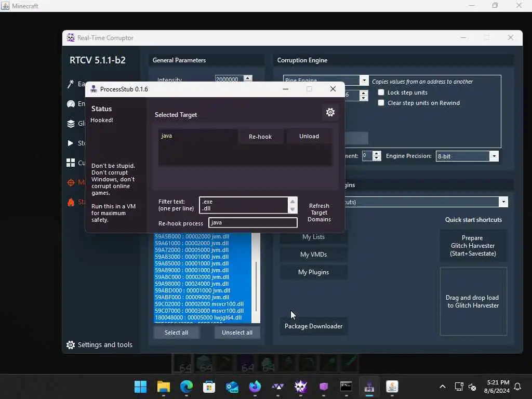Open ProcessStub settings gear icon

(x=330, y=112)
